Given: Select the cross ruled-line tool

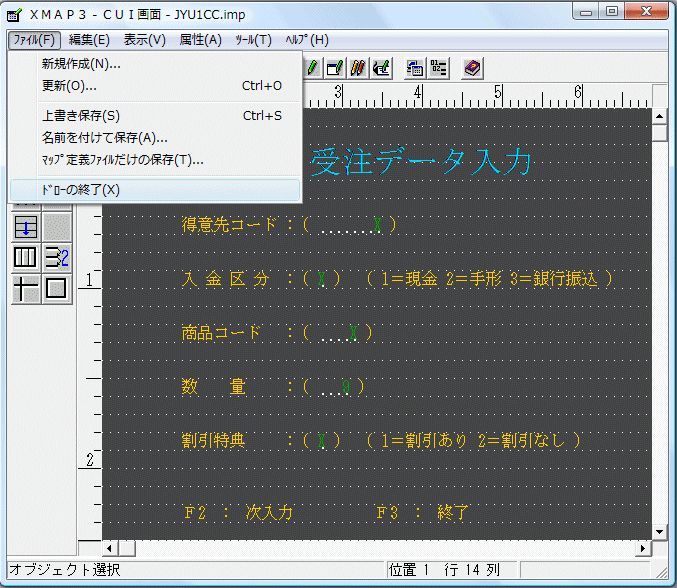Looking at the screenshot, I should pyautogui.click(x=26, y=288).
